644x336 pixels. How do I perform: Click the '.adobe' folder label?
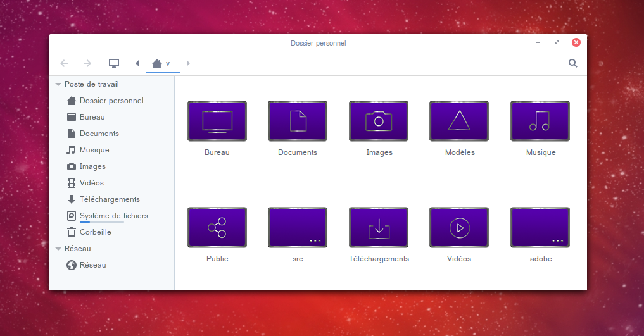coord(540,259)
